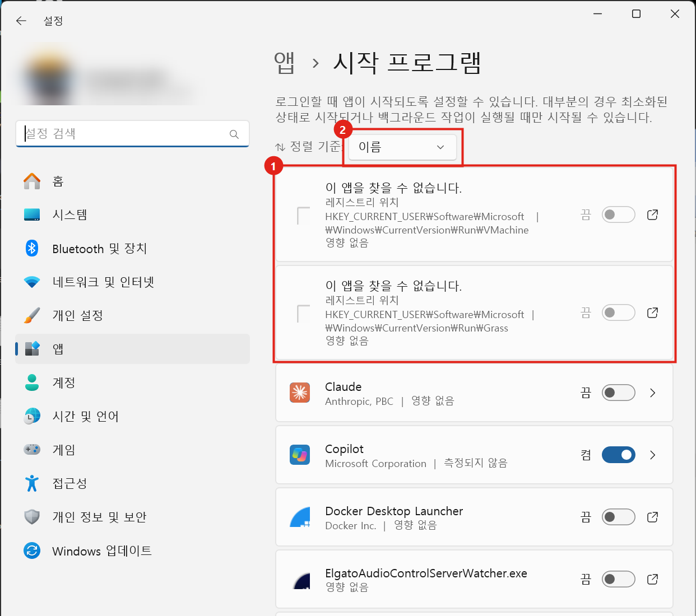Open 홈 in the sidebar

132,181
